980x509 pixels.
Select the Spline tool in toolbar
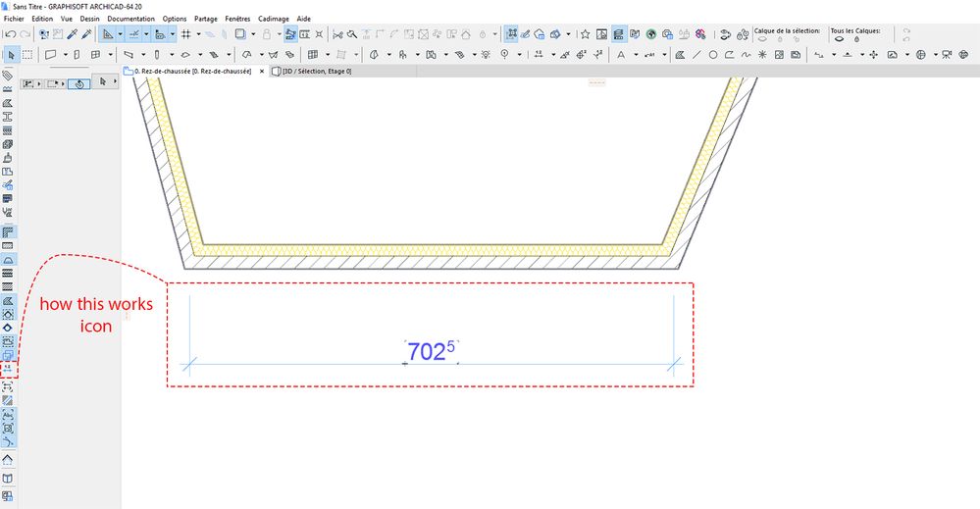click(746, 55)
